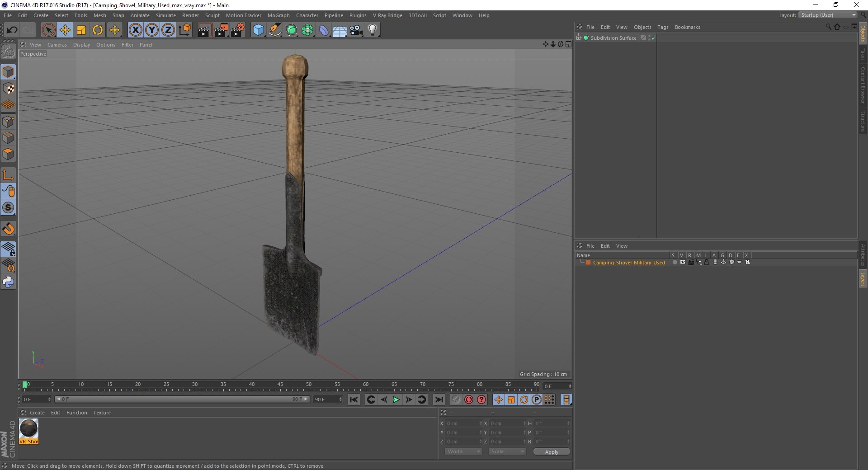Viewport: 868px width, 470px height.
Task: Switch to Texture mode icon
Action: pyautogui.click(x=8, y=89)
